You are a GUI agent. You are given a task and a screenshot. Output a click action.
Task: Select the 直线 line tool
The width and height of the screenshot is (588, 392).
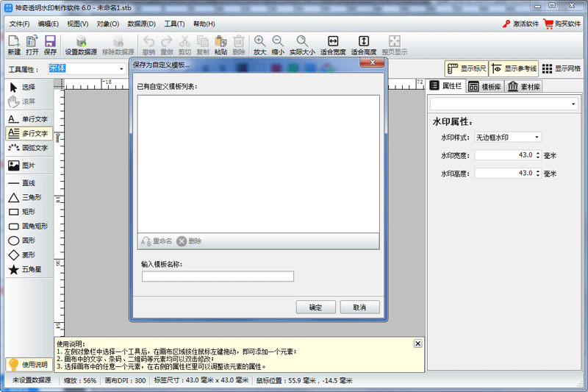click(x=29, y=183)
